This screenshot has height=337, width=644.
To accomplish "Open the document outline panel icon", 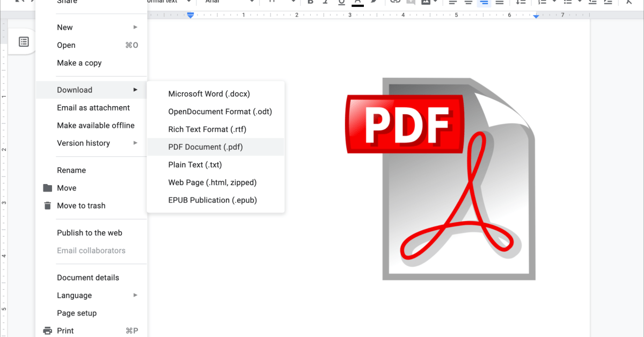I will tap(24, 42).
